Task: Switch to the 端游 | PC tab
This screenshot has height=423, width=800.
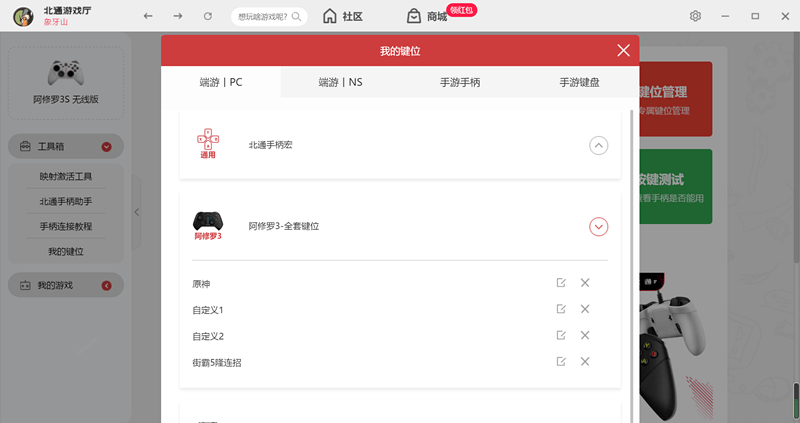Action: click(x=221, y=82)
